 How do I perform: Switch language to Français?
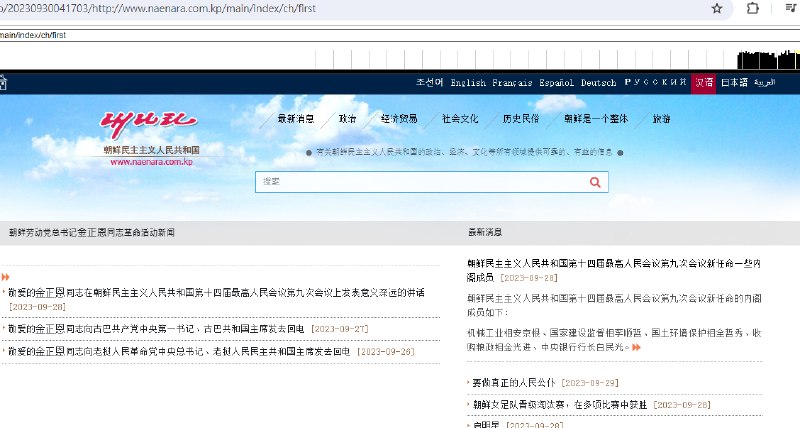click(x=512, y=83)
